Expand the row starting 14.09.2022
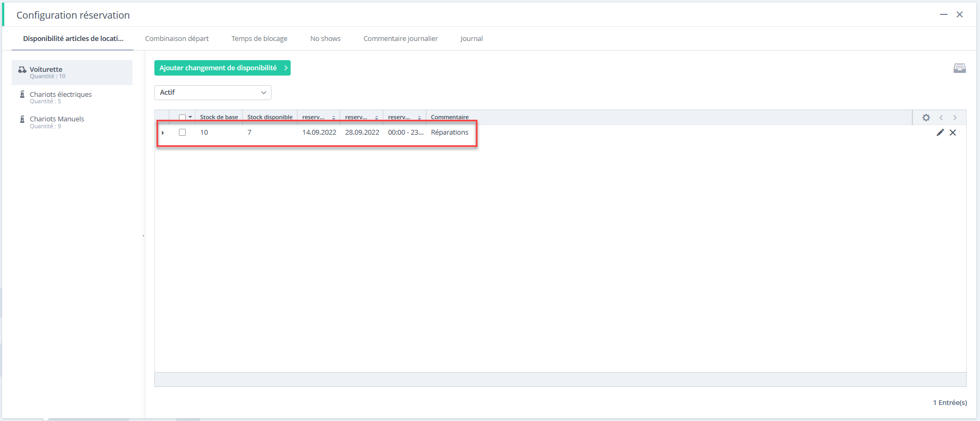Viewport: 980px width, 421px height. tap(163, 133)
